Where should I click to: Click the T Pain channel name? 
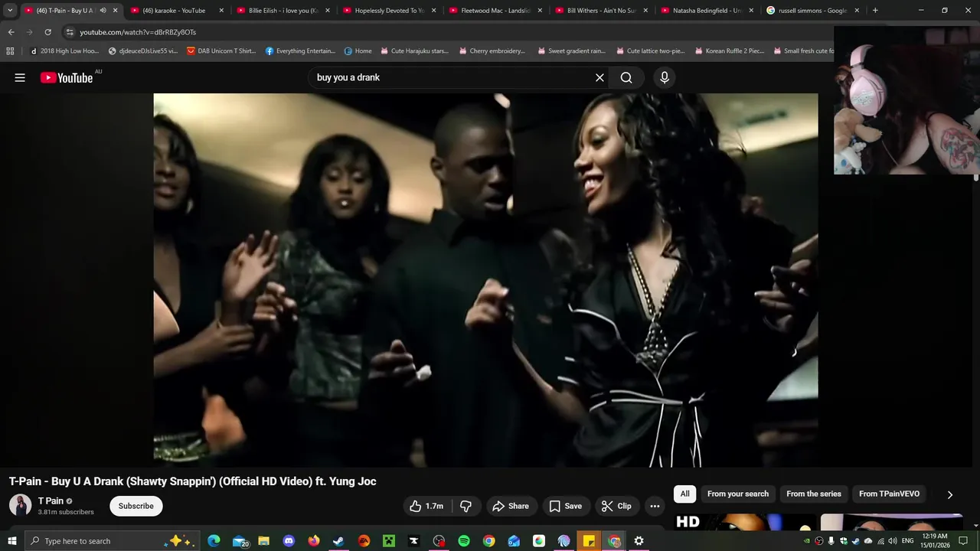tap(51, 501)
